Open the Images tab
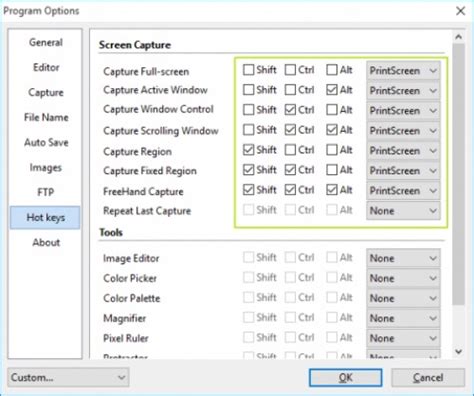This screenshot has width=474, height=396. coord(46,167)
